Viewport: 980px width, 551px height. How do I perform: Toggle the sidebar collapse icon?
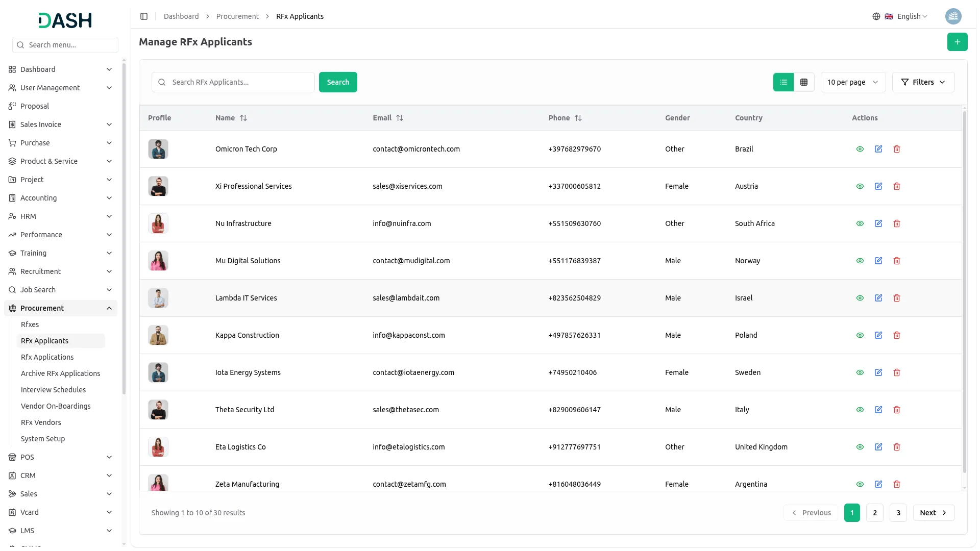(x=144, y=16)
